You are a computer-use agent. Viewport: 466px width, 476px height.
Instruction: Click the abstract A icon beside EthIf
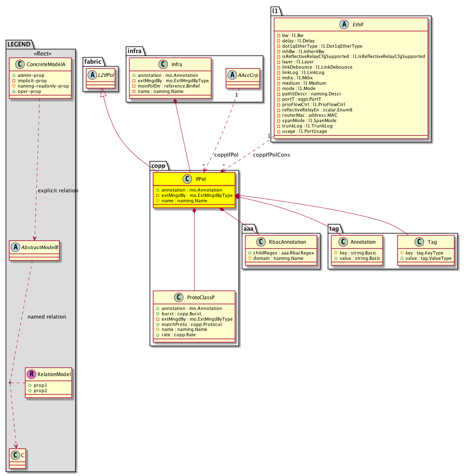(x=343, y=24)
